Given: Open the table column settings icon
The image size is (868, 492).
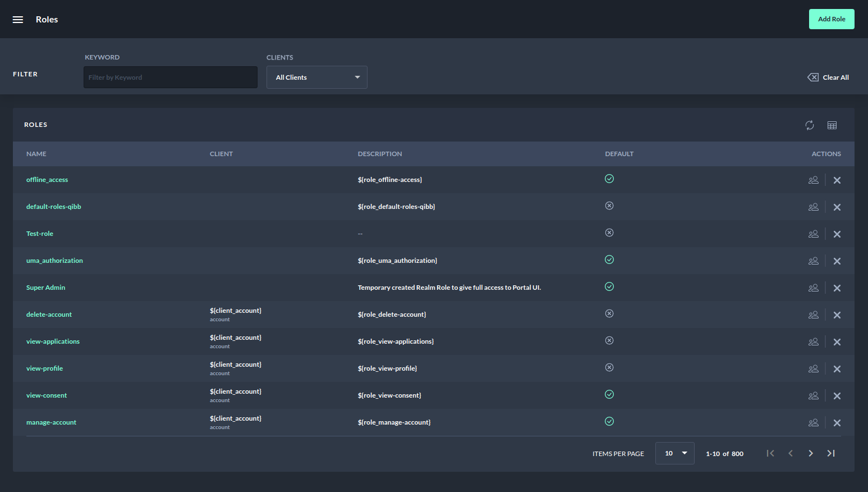Looking at the screenshot, I should 832,125.
